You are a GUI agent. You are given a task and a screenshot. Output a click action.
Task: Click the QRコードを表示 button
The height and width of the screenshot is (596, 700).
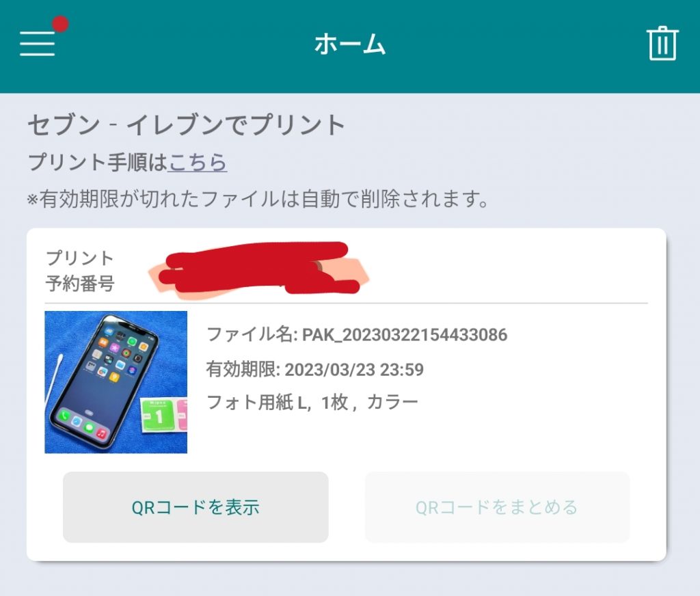196,507
